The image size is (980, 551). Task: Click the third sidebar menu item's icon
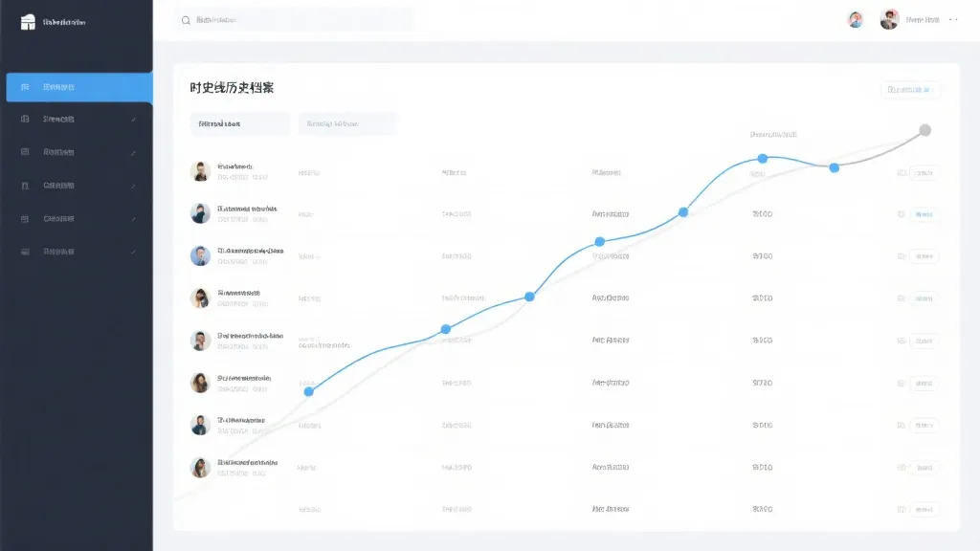[x=25, y=152]
